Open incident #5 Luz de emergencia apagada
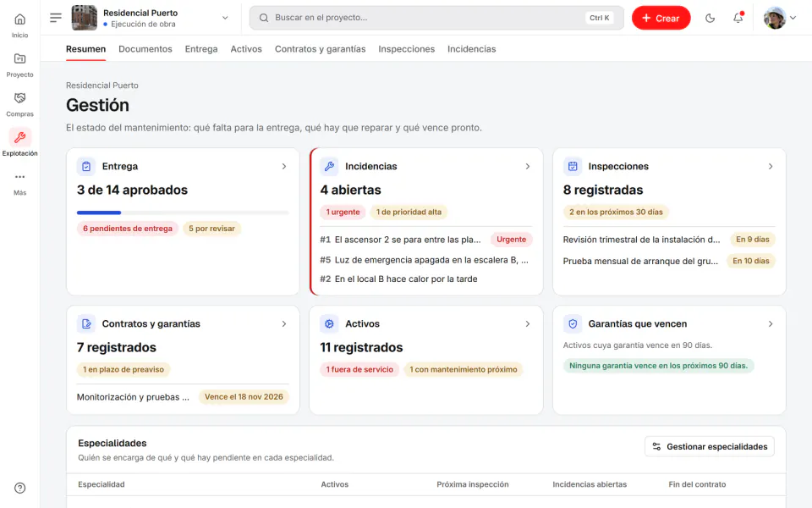 click(424, 260)
